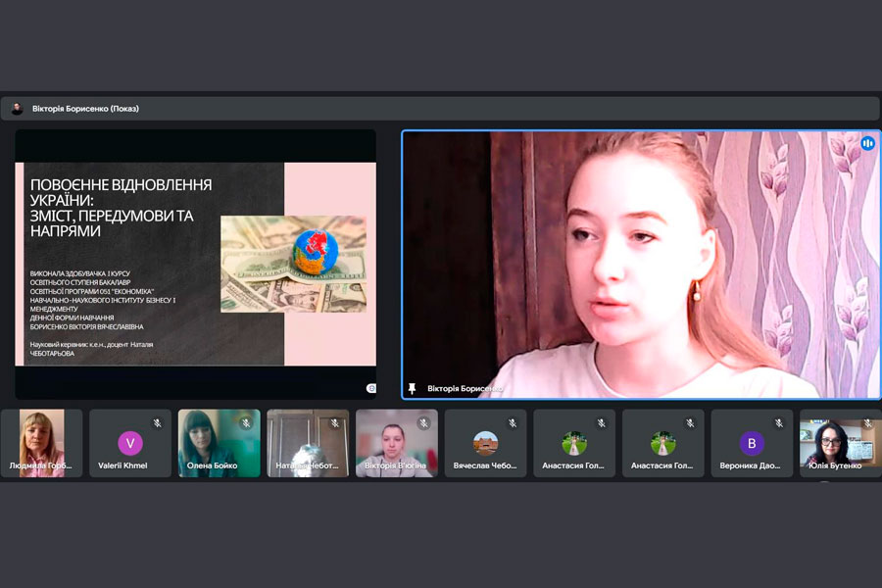Click the purple V avatar of Valerii Khmel
This screenshot has width=882, height=588.
130,443
